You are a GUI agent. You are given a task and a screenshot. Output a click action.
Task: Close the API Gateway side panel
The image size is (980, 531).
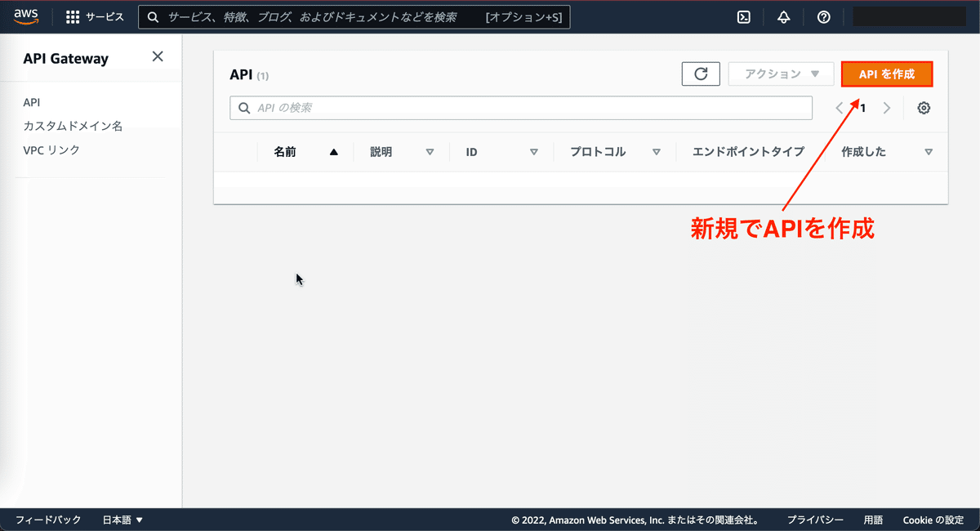(158, 56)
